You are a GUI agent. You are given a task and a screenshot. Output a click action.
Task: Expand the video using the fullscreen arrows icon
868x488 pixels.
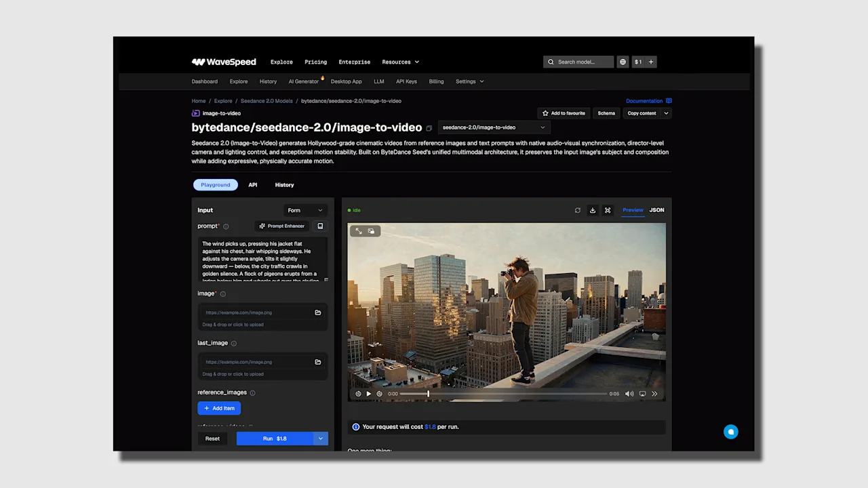[359, 231]
